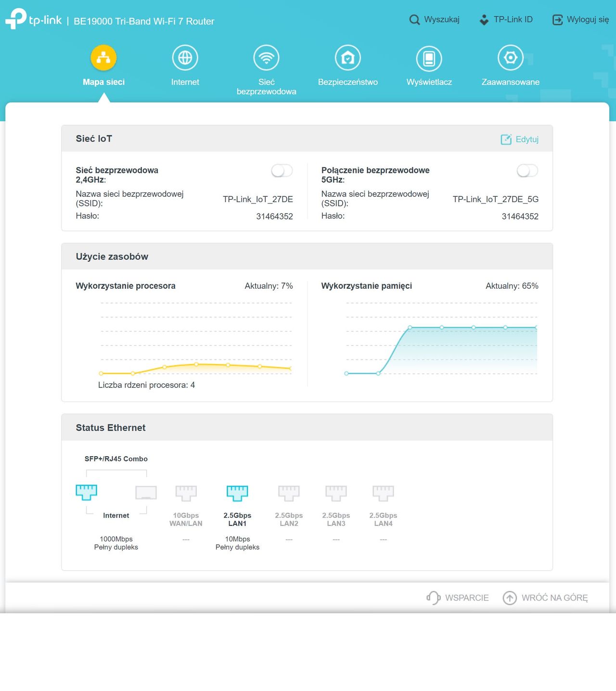Screen dimensions: 616x691
Task: Switch to the Zaawansowane tab label
Action: (x=511, y=82)
